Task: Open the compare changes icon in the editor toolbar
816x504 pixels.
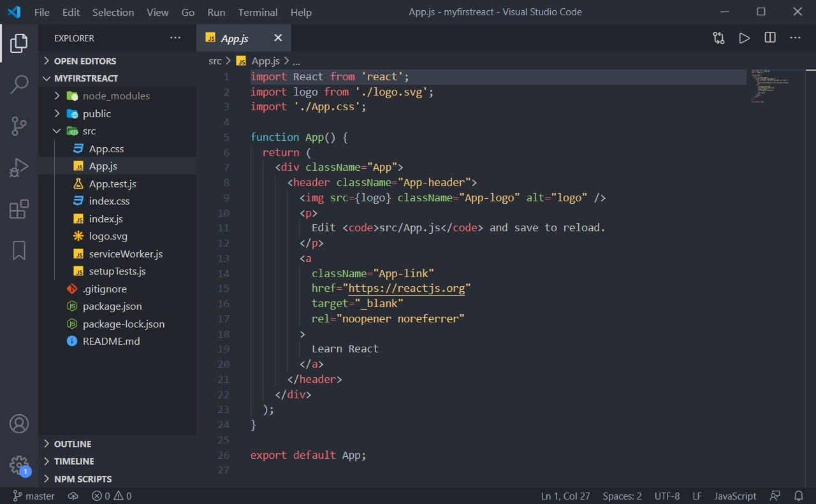Action: point(718,38)
